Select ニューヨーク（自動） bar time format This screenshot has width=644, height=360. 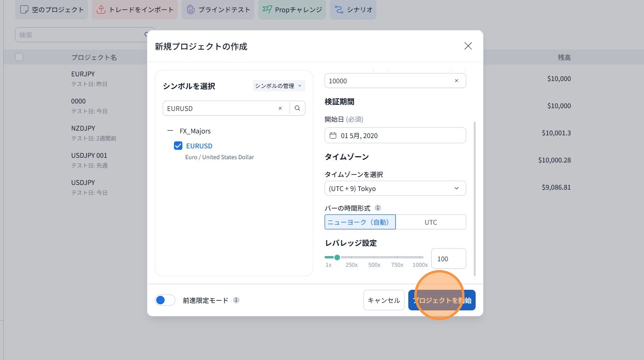360,222
